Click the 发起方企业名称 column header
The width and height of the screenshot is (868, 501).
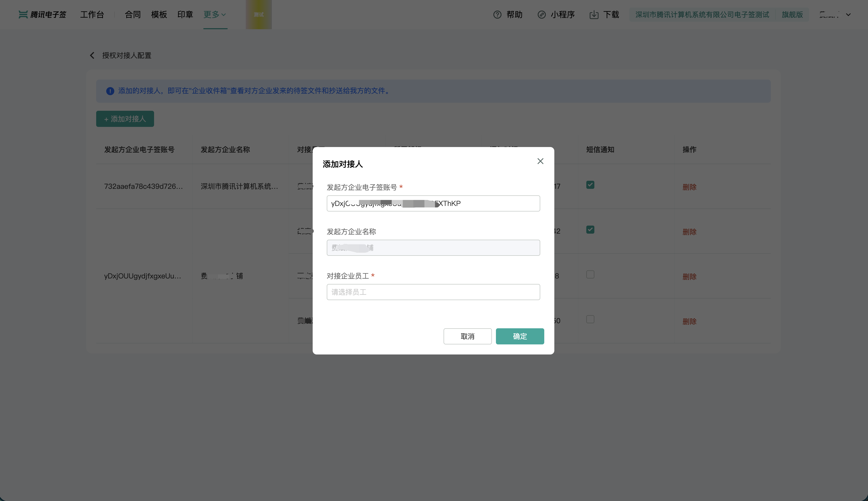[225, 149]
